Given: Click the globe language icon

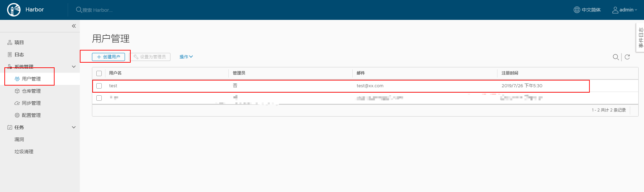Looking at the screenshot, I should pyautogui.click(x=577, y=10).
